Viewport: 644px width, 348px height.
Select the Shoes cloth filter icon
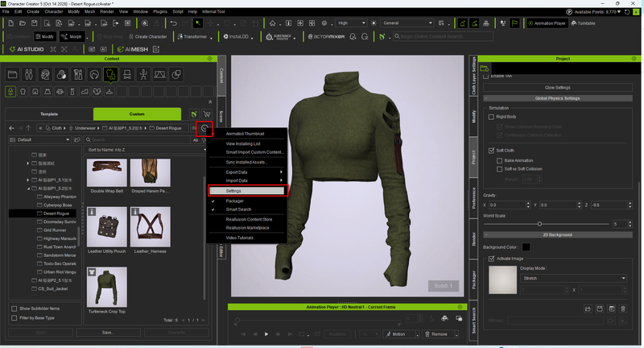[85, 92]
